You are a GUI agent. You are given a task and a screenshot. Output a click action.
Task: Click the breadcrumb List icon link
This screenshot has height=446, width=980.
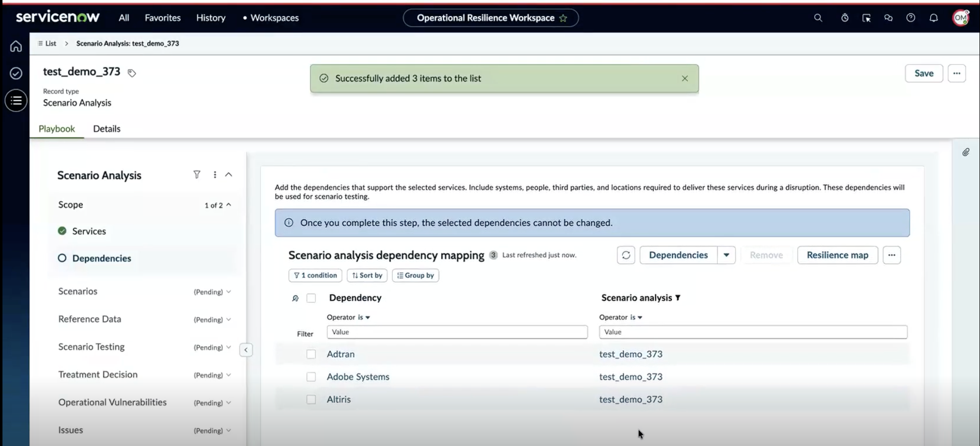click(x=47, y=43)
